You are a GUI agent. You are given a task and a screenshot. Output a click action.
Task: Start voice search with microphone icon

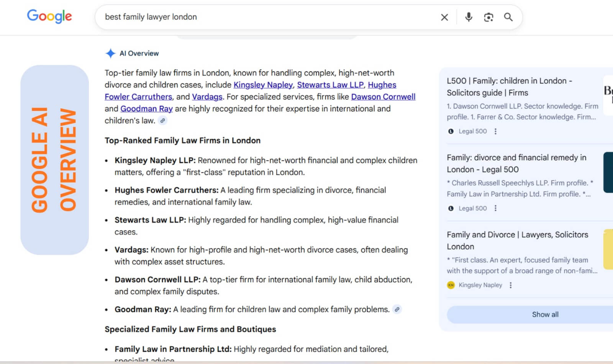[469, 17]
